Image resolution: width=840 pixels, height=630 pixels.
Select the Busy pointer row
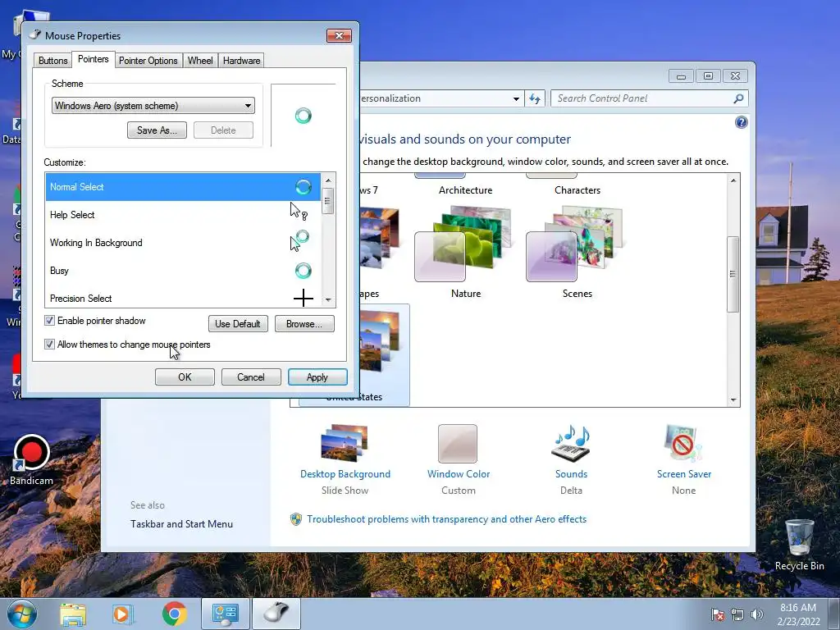pyautogui.click(x=183, y=271)
